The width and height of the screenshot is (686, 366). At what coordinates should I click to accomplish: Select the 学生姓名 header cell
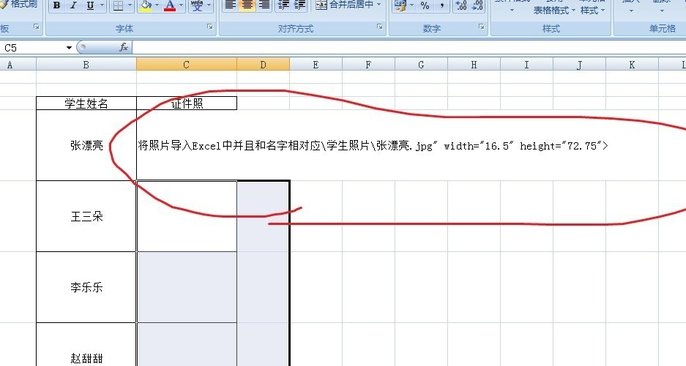point(86,103)
